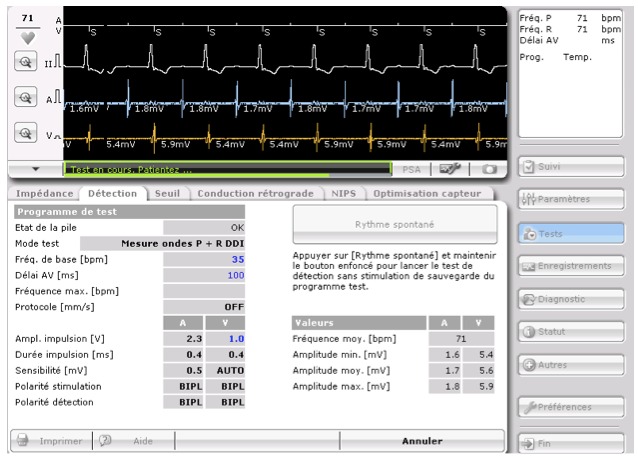
Task: Click the zoom icon for ECG lead II
Action: [x=27, y=63]
